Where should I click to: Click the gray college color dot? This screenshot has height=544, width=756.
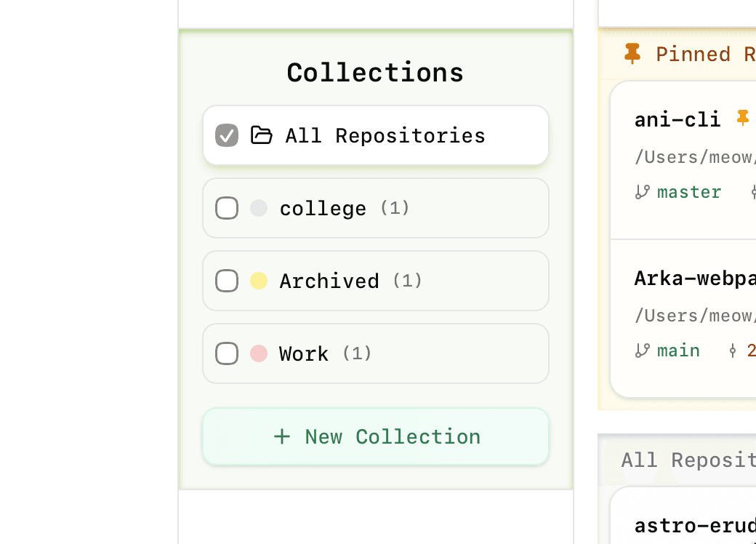(x=259, y=208)
